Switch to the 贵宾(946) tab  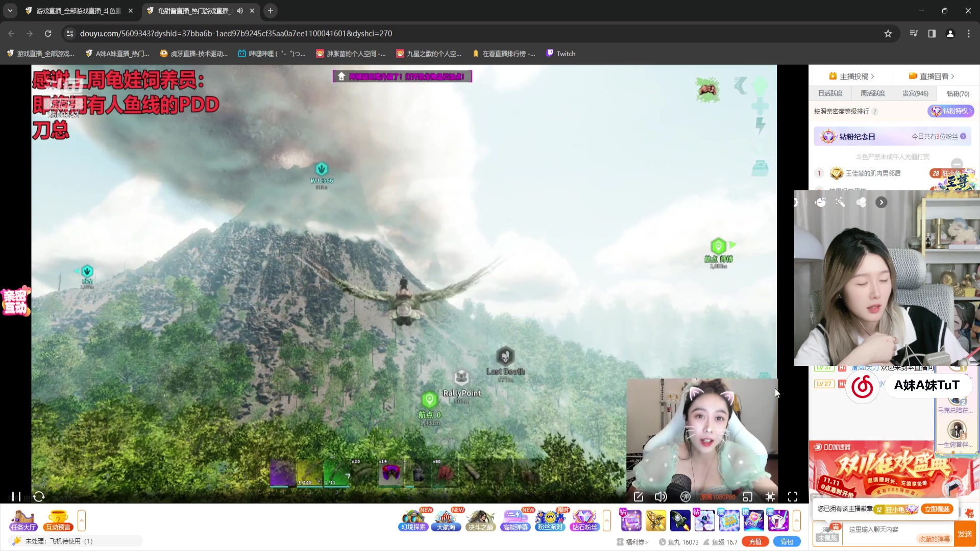click(915, 93)
